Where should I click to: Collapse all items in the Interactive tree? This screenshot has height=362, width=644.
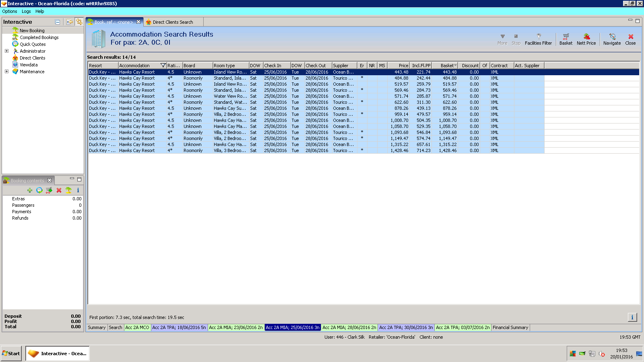[58, 22]
